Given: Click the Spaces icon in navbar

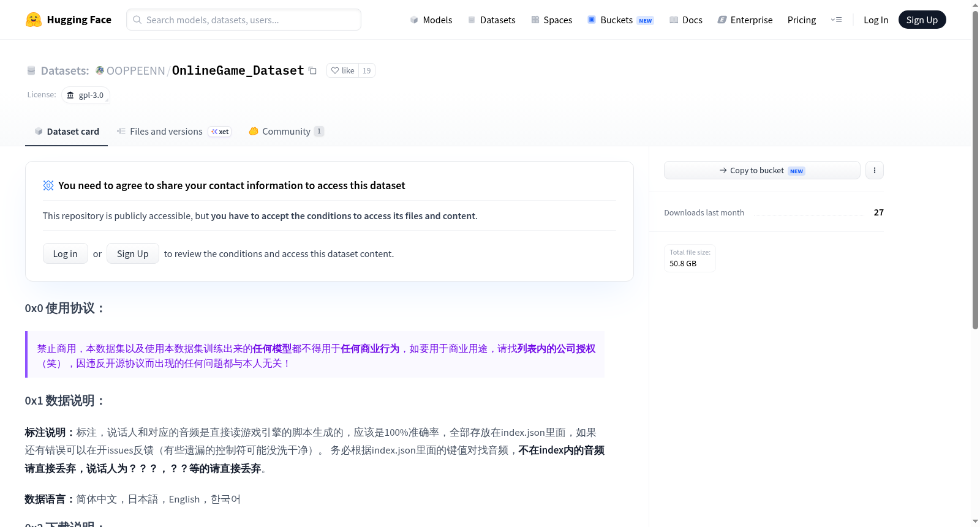Looking at the screenshot, I should [x=535, y=20].
